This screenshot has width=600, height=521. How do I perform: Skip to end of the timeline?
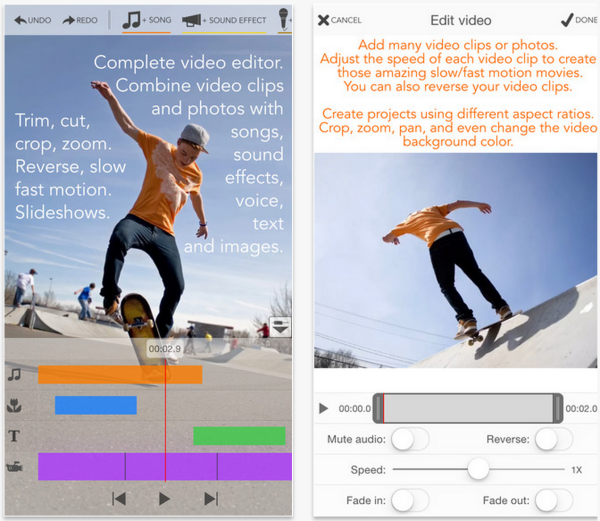(x=211, y=499)
